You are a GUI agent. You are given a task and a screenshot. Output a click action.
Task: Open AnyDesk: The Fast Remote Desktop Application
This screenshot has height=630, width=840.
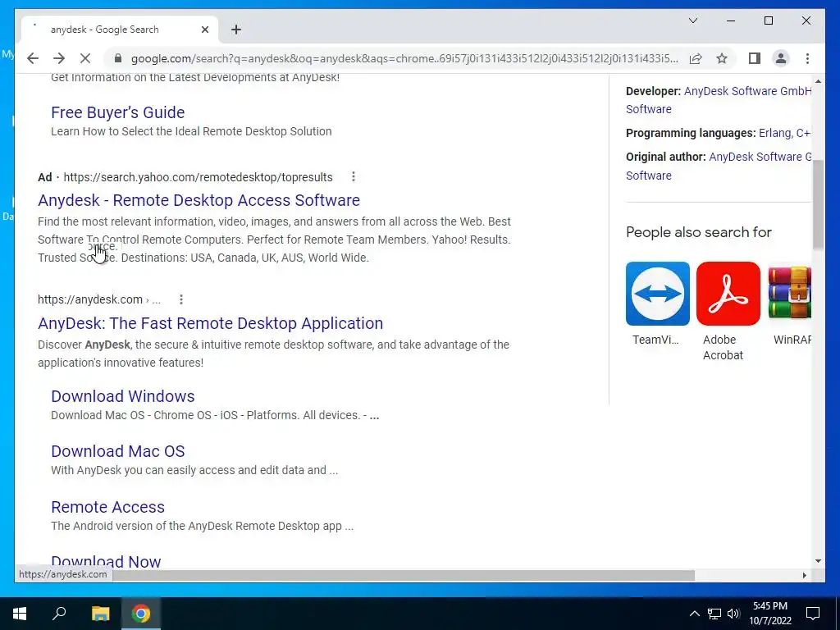coord(211,323)
